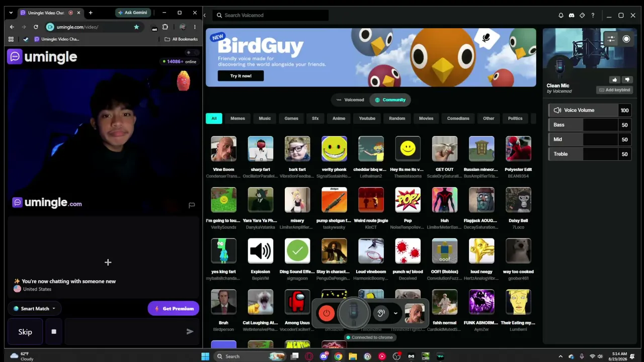644x362 pixels.
Task: Select the Youtube category filter
Action: tap(367, 118)
